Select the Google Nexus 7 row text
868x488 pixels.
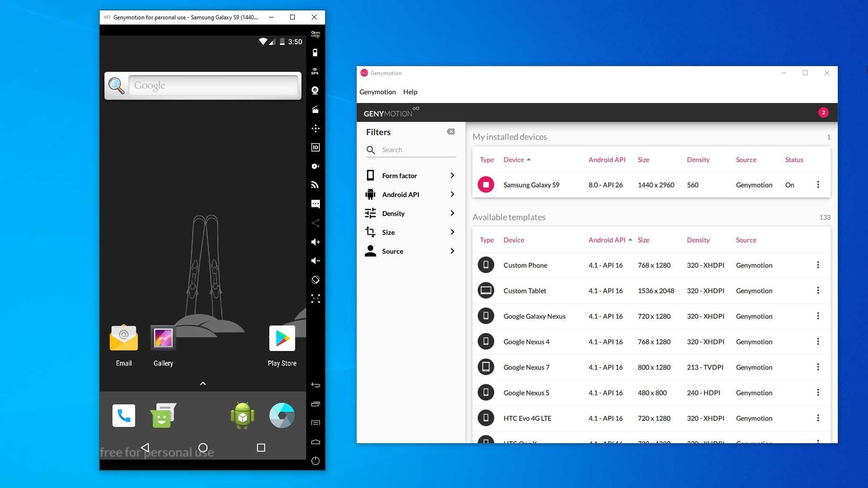tap(526, 367)
